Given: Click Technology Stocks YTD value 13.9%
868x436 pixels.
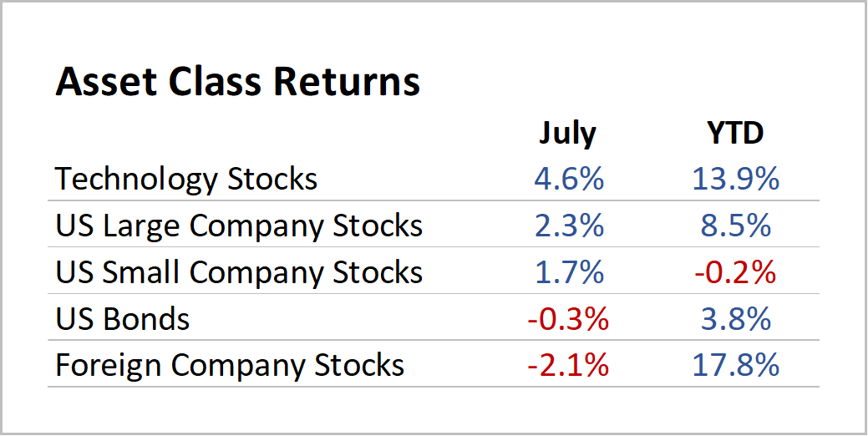Looking at the screenshot, I should [734, 179].
